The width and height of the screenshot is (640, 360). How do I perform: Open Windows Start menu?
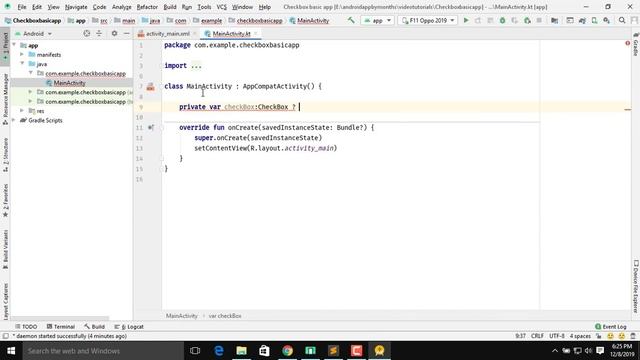[11, 351]
